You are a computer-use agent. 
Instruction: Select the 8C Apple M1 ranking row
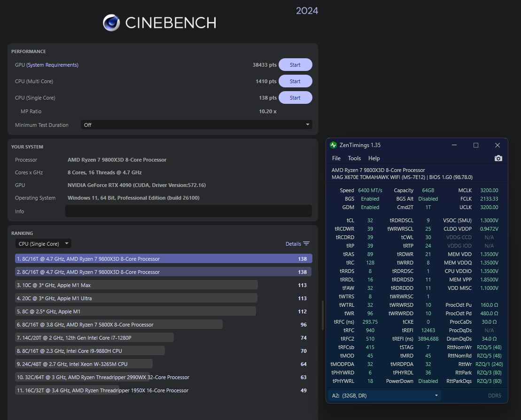pos(163,311)
